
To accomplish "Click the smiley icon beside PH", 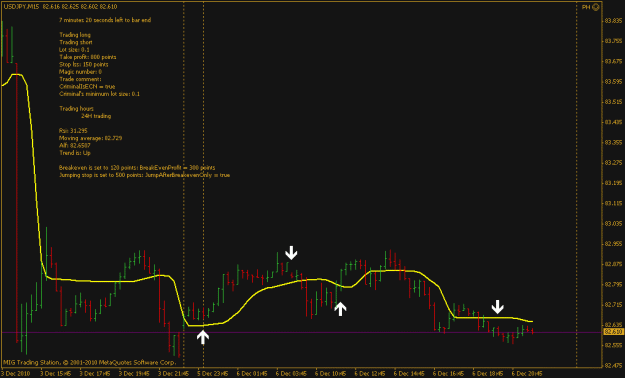I will 596,7.
